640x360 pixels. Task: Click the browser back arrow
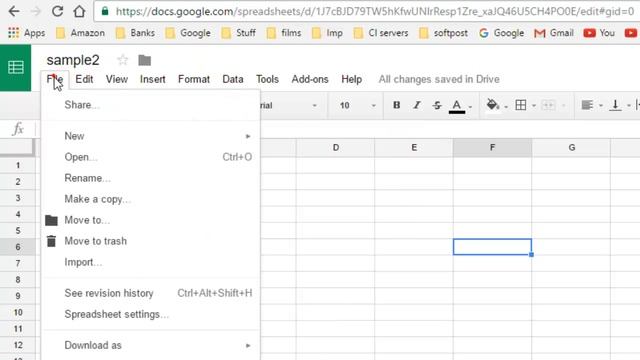point(14,11)
